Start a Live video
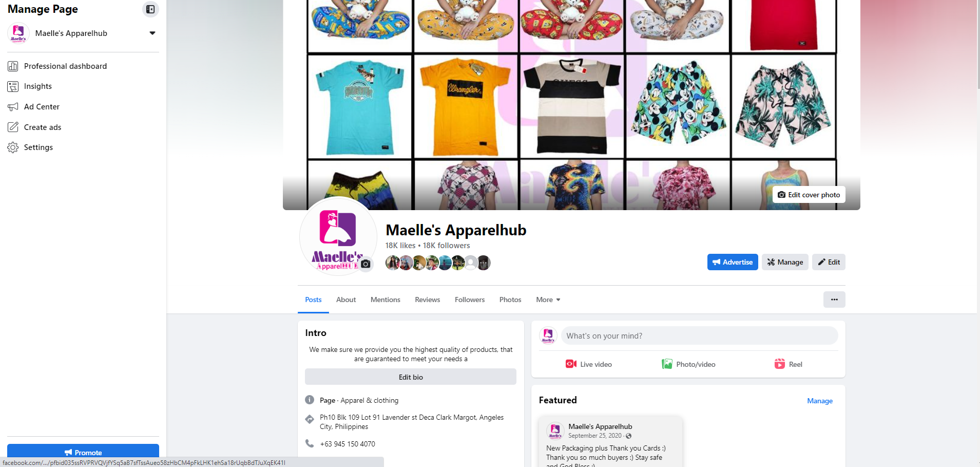Viewport: 980px width, 467px height. [589, 364]
